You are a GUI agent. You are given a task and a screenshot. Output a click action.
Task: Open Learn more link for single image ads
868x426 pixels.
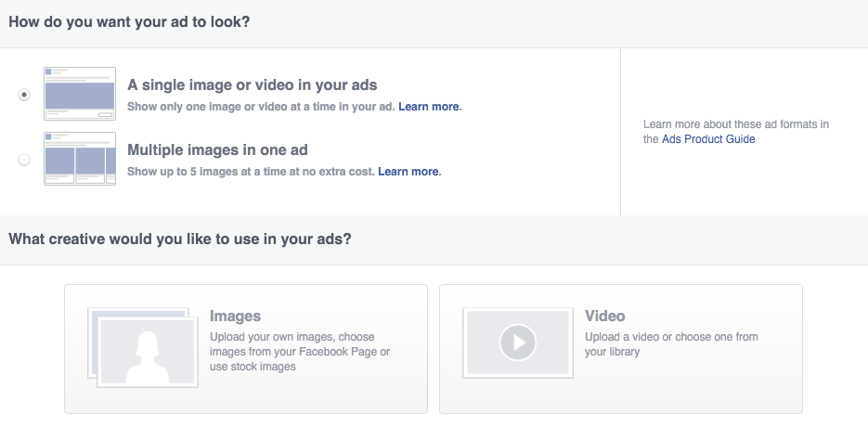(429, 107)
